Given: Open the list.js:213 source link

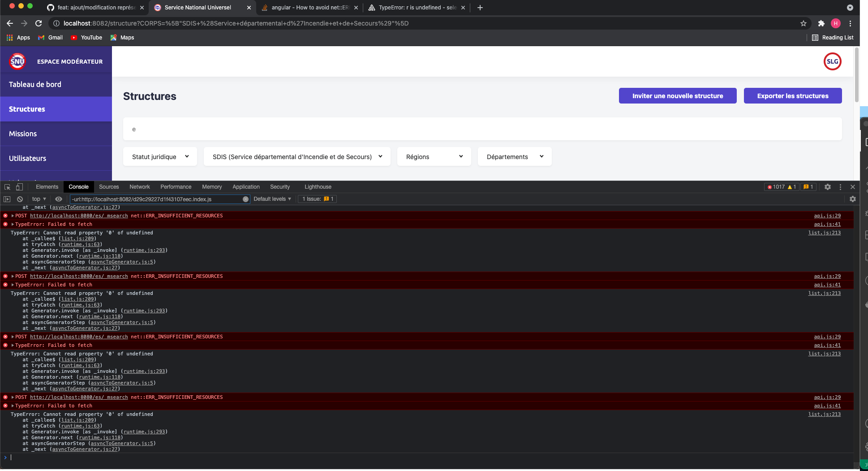Looking at the screenshot, I should pyautogui.click(x=824, y=233).
